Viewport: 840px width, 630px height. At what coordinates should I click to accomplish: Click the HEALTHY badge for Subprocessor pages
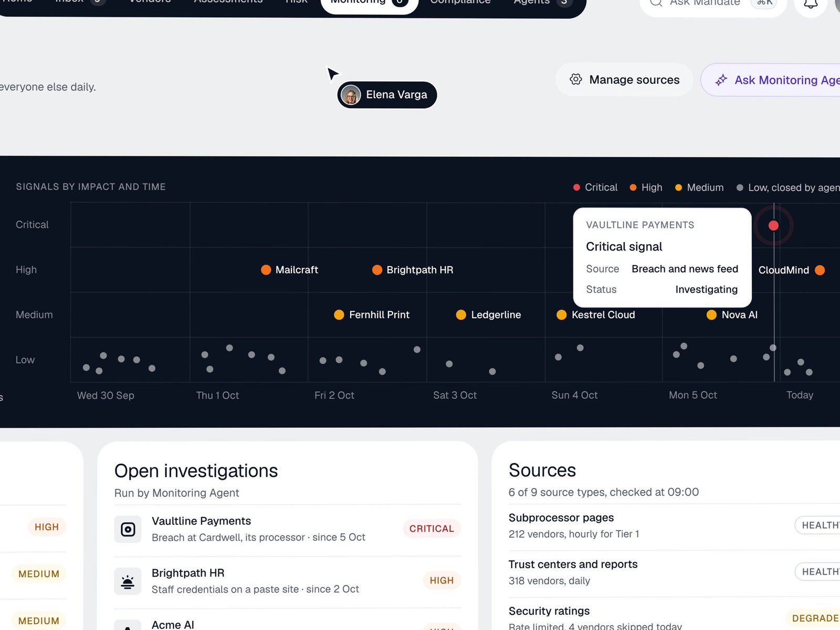[x=818, y=525]
